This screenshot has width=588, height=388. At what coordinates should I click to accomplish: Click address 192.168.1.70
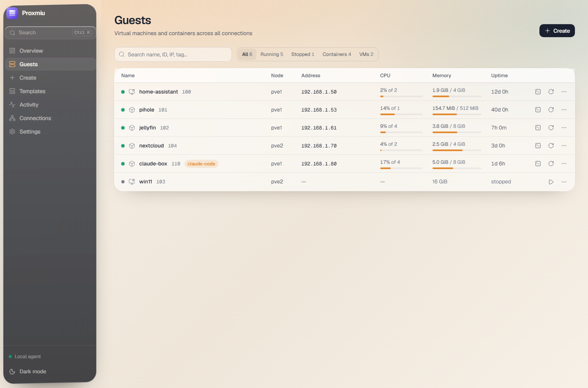[319, 146]
